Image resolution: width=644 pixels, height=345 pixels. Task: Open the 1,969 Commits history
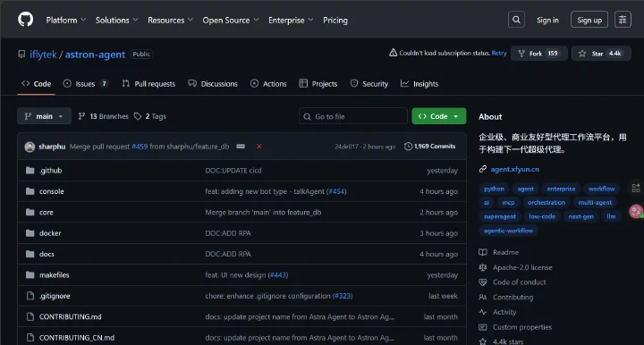pyautogui.click(x=429, y=147)
